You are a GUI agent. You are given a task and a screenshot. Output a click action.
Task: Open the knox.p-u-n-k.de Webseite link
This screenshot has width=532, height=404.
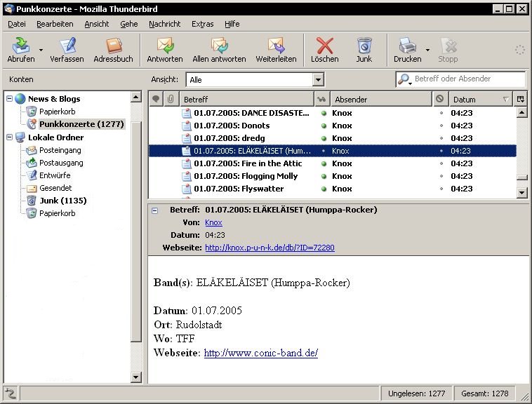(x=270, y=248)
